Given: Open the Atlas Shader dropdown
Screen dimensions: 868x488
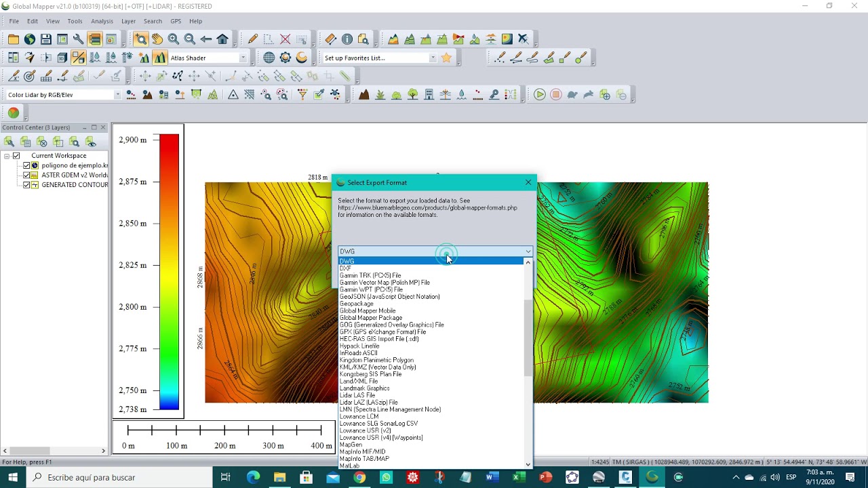Looking at the screenshot, I should click(x=243, y=58).
